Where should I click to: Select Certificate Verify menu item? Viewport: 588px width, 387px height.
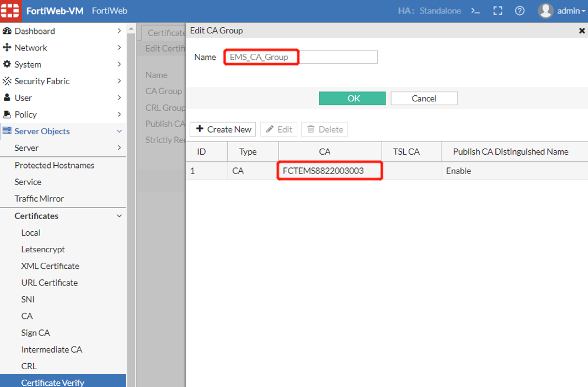pyautogui.click(x=63, y=381)
